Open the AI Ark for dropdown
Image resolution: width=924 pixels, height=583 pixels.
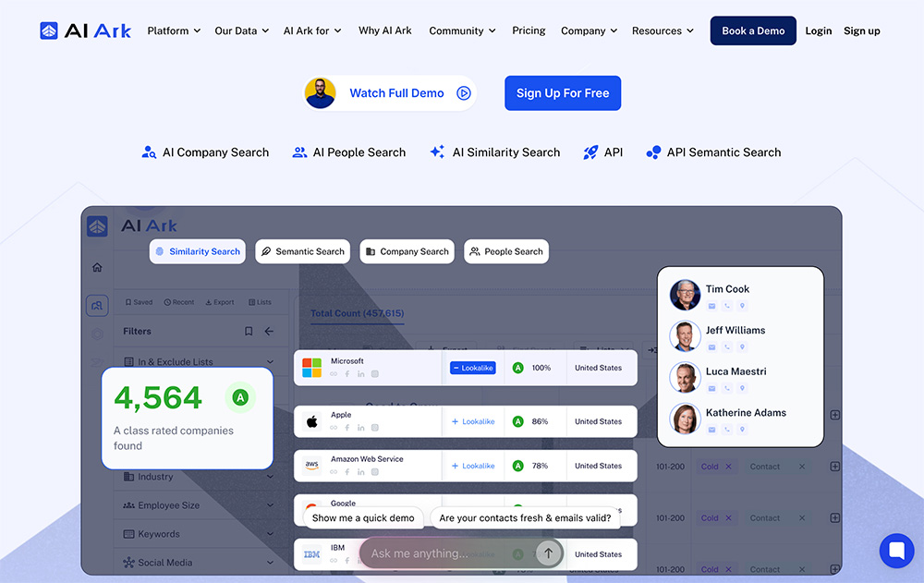point(312,30)
